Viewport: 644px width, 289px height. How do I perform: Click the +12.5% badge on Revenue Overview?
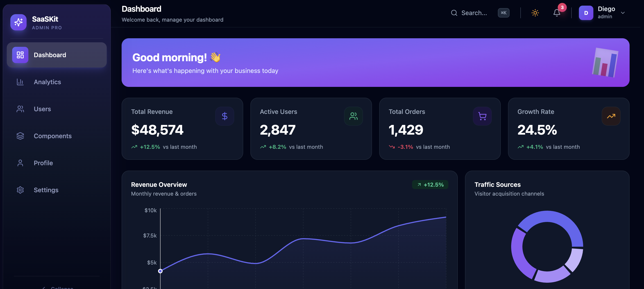(430, 185)
